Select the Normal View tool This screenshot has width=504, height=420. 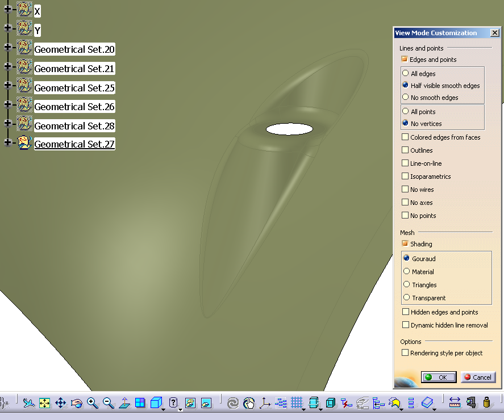(x=124, y=403)
